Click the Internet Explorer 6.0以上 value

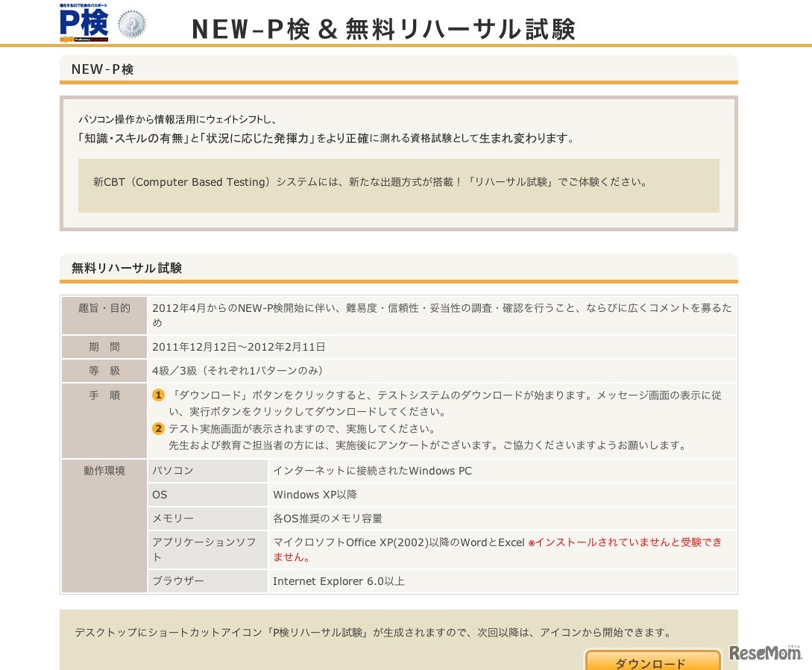click(x=339, y=581)
